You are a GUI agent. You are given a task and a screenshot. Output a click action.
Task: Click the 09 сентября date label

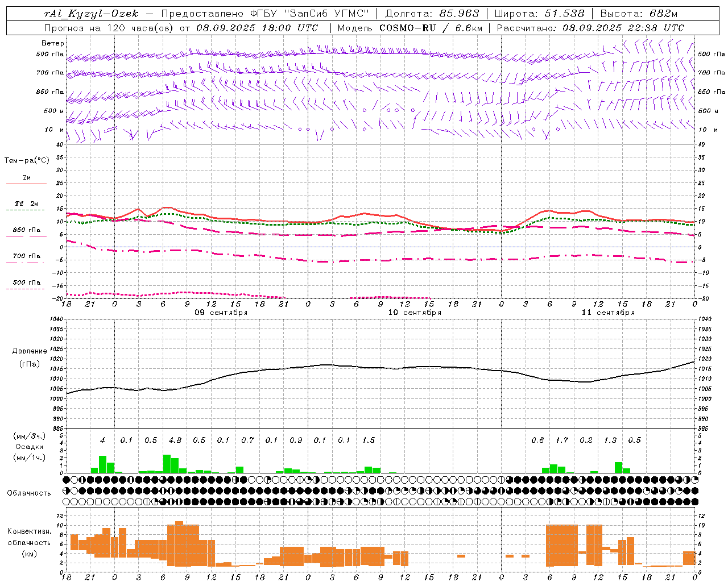pos(221,313)
